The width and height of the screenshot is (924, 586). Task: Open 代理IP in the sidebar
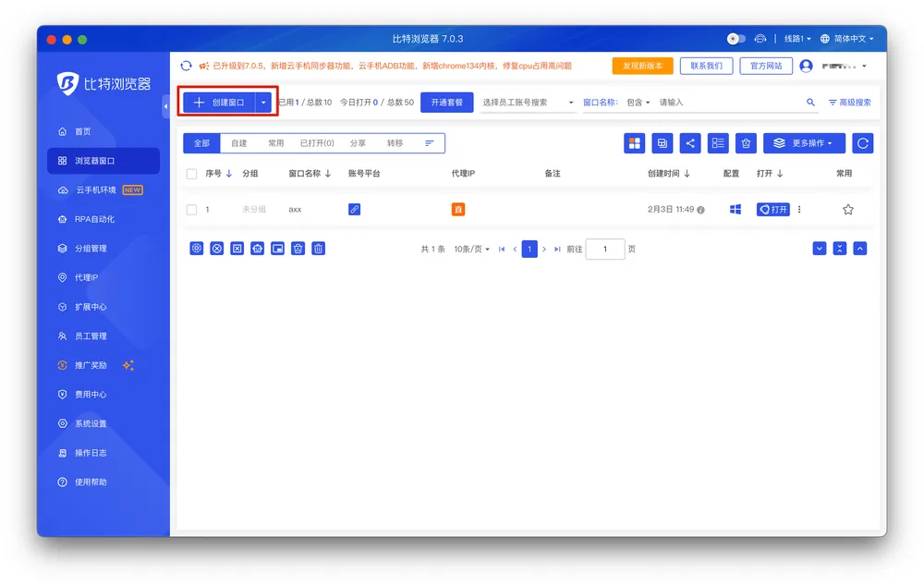coord(86,277)
